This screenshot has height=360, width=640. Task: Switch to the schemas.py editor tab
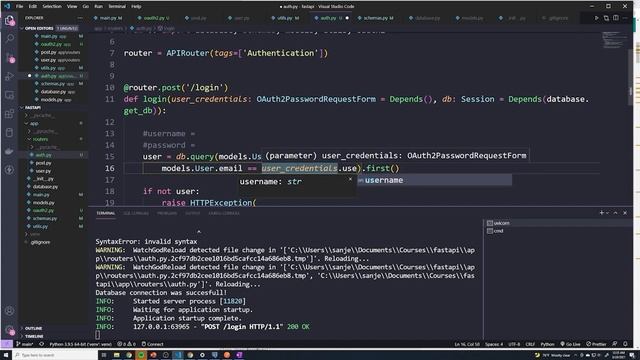(376, 18)
